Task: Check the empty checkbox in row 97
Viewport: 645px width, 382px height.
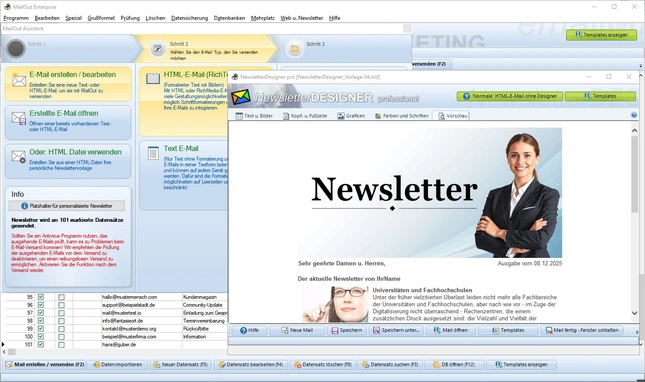Action: tap(61, 313)
